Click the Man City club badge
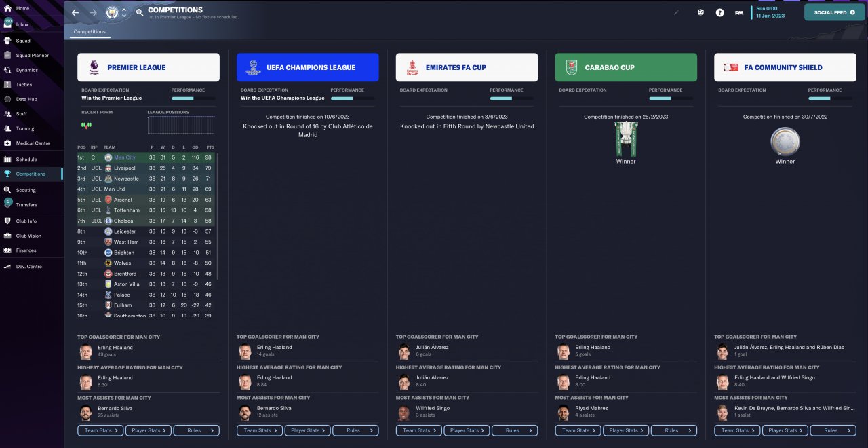 pyautogui.click(x=112, y=12)
